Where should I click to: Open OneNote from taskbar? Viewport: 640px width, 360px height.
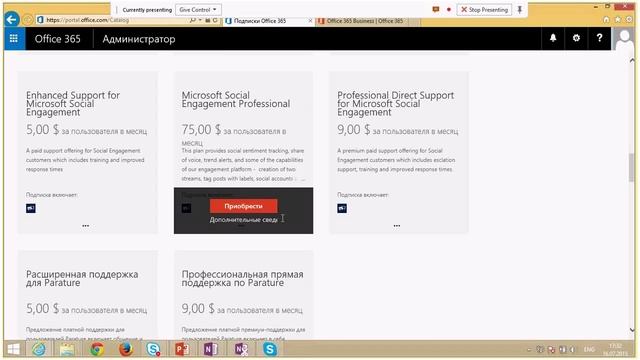pyautogui.click(x=211, y=349)
